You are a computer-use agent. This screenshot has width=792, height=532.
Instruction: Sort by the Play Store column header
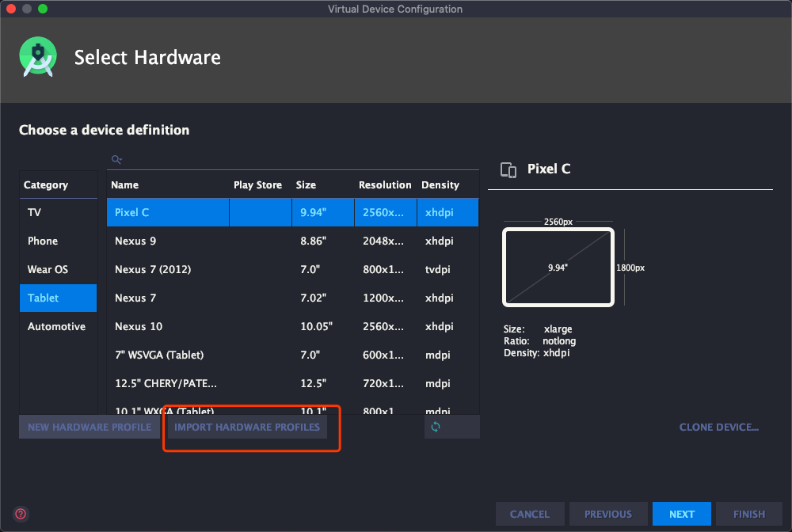coord(261,184)
